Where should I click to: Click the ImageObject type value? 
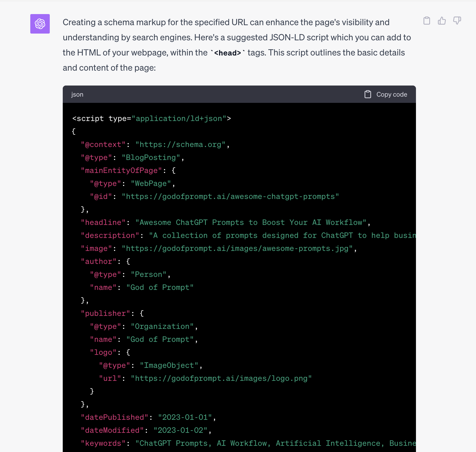[169, 365]
